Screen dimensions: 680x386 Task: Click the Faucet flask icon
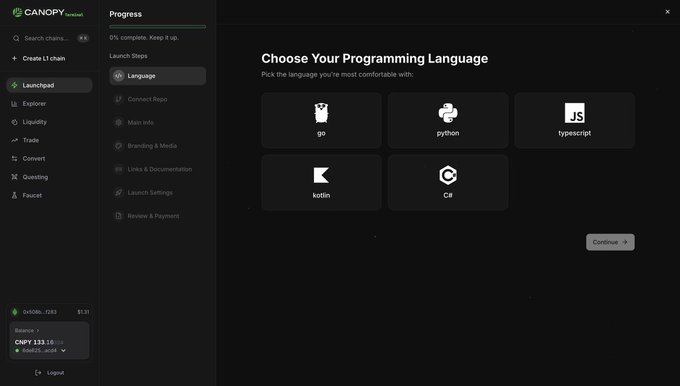[14, 195]
